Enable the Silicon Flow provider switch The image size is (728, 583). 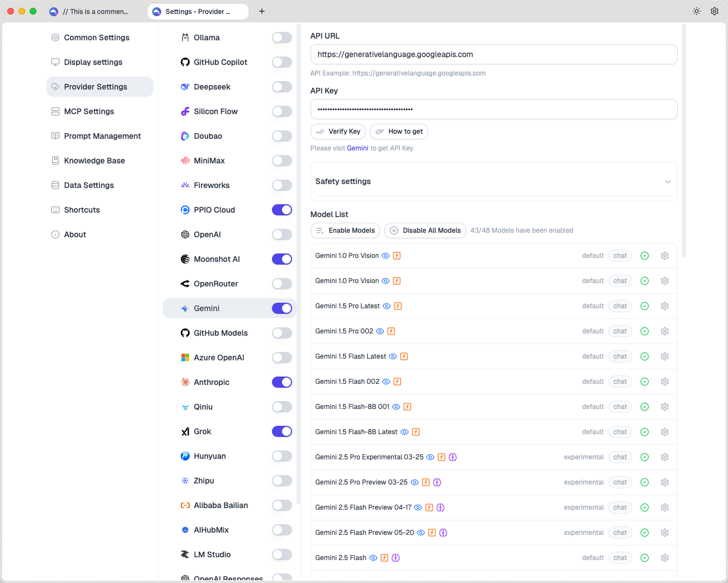(282, 111)
